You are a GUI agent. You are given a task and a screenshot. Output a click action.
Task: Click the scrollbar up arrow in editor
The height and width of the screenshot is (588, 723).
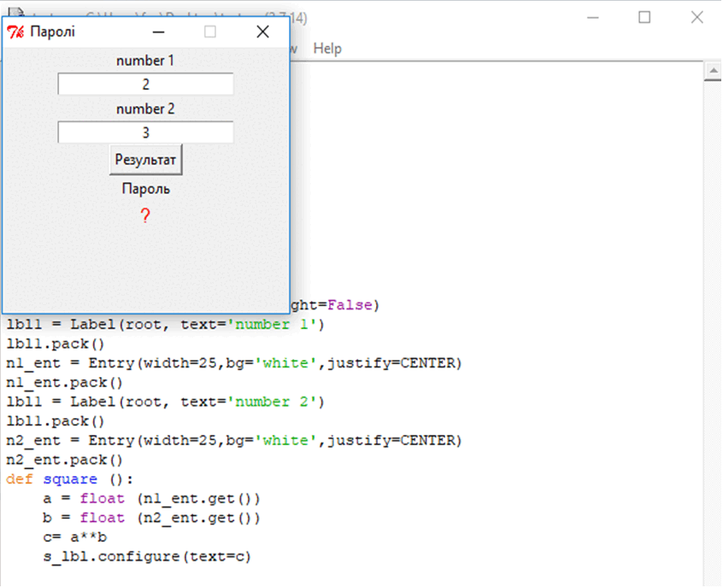713,72
